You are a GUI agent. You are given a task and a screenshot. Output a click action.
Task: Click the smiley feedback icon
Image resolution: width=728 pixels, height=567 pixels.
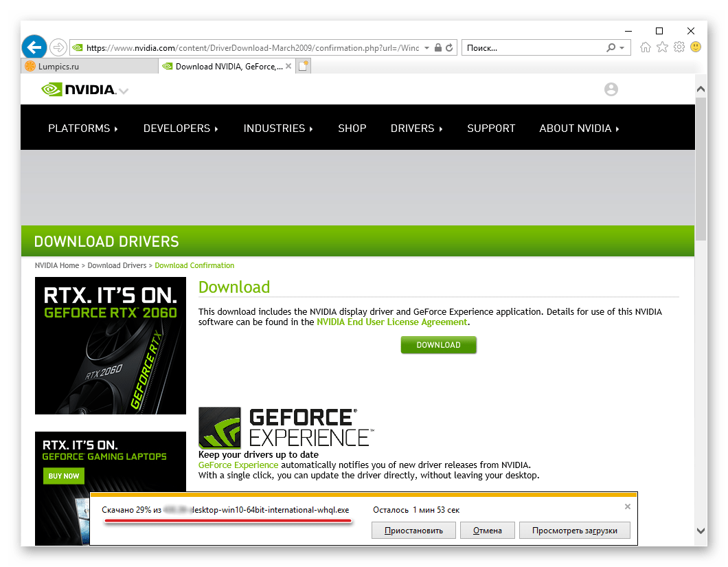(696, 47)
